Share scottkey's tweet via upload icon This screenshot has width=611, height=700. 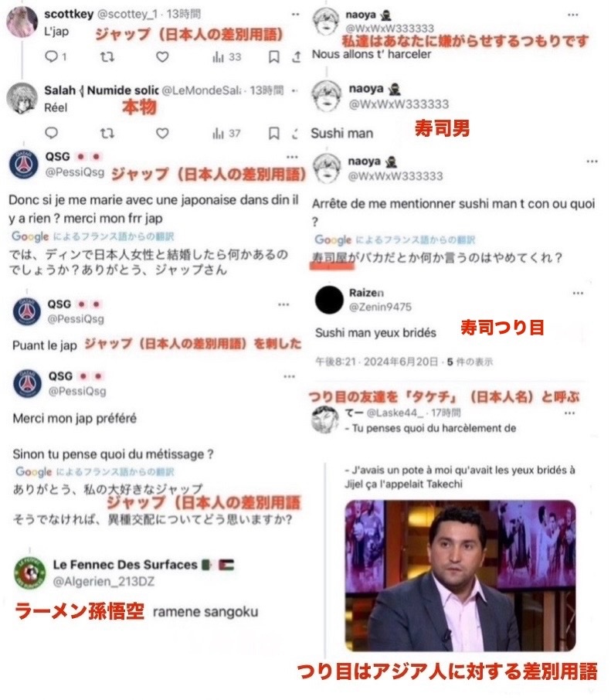[297, 56]
